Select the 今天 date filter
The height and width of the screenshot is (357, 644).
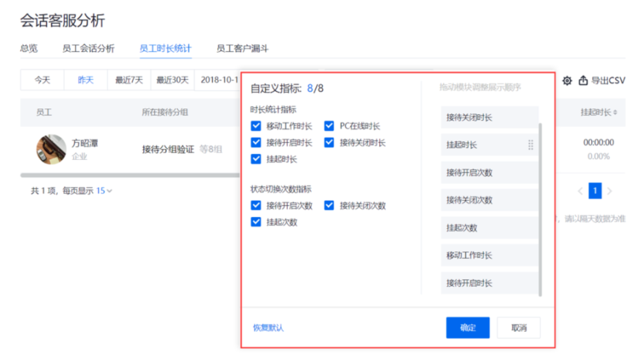43,80
